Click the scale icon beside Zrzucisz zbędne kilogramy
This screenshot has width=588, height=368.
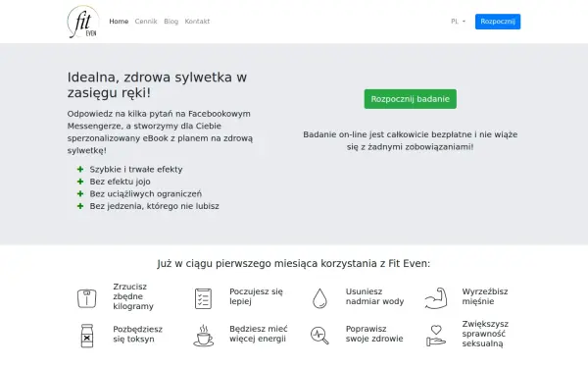coord(86,298)
